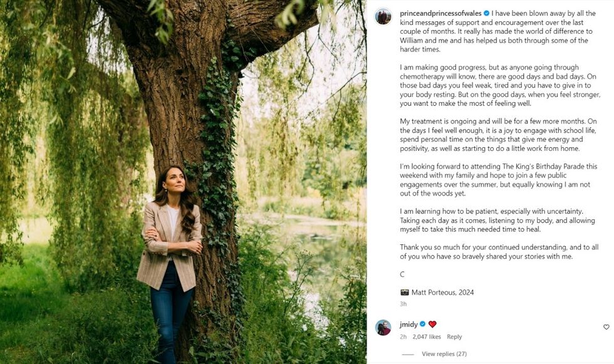Click the line beside View replies
This screenshot has width=614, height=364.
tap(408, 354)
